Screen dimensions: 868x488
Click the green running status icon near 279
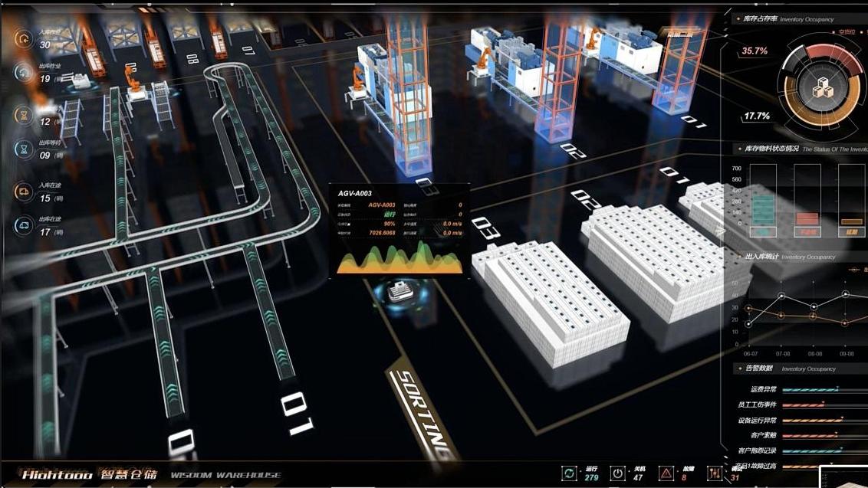click(x=568, y=473)
